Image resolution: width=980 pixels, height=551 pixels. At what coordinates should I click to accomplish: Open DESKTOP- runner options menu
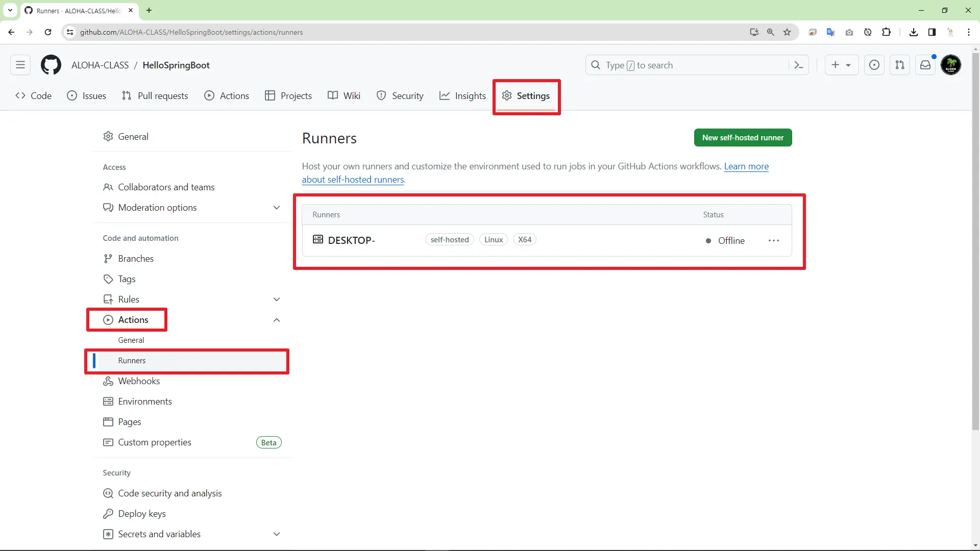(773, 241)
